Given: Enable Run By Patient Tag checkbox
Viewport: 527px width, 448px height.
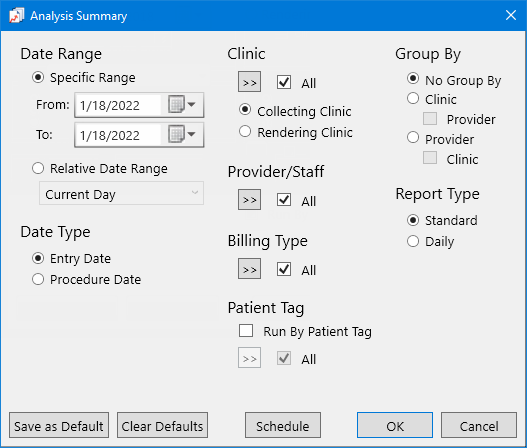Looking at the screenshot, I should (x=246, y=330).
